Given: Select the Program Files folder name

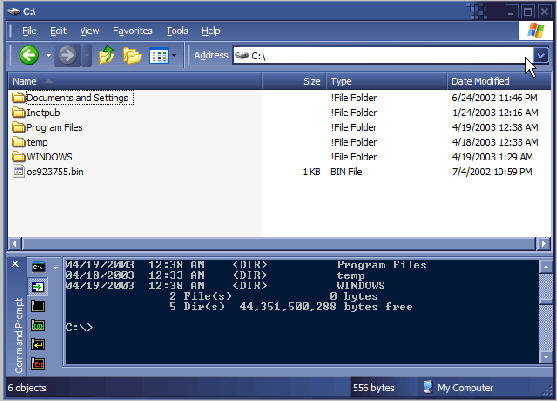Looking at the screenshot, I should pyautogui.click(x=54, y=128).
